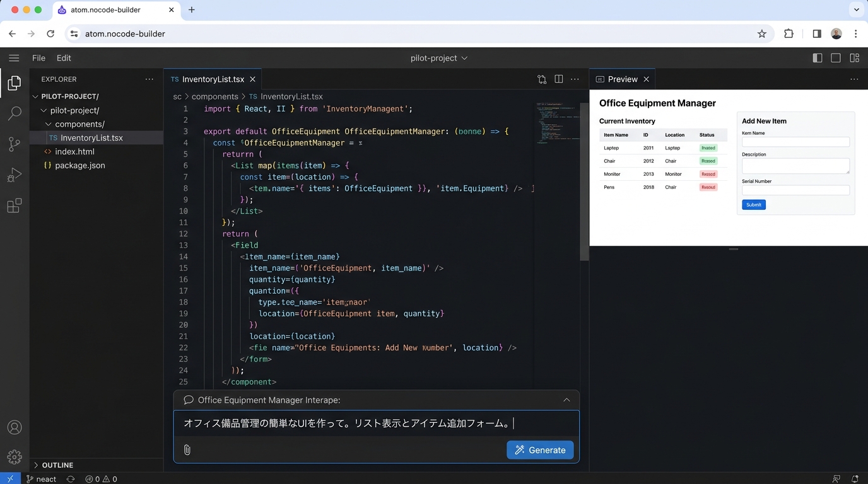Viewport: 868px width, 484px height.
Task: Click the editor vertical scrollbar
Action: pos(584,183)
